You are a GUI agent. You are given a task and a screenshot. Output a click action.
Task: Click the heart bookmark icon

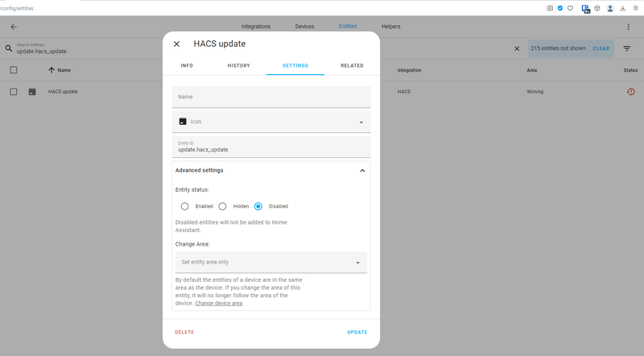(570, 8)
